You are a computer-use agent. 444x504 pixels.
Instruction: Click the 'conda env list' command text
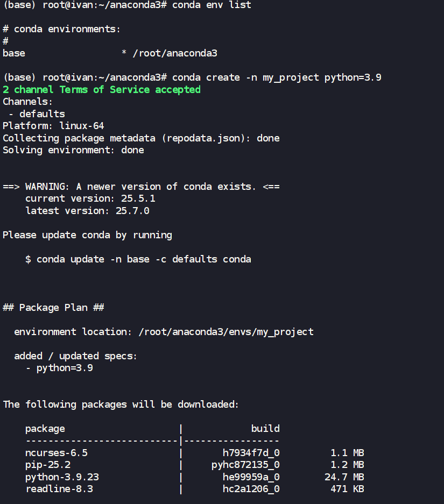pos(212,5)
